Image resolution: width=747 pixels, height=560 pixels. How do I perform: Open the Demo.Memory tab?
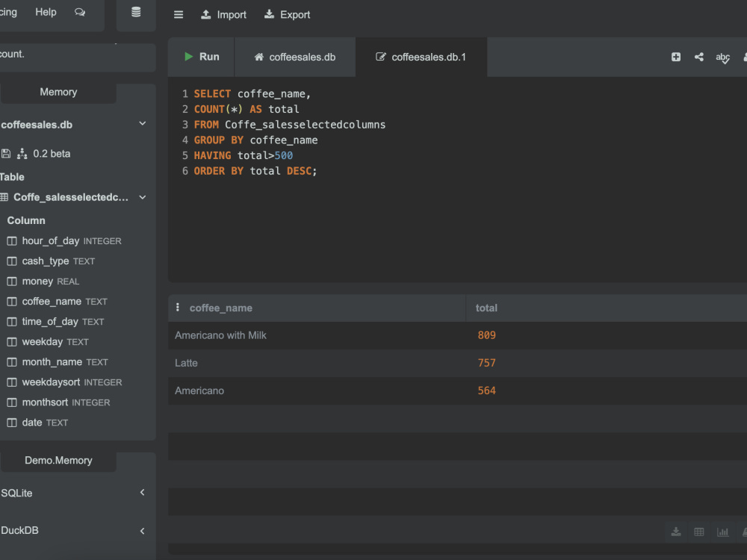(x=58, y=461)
